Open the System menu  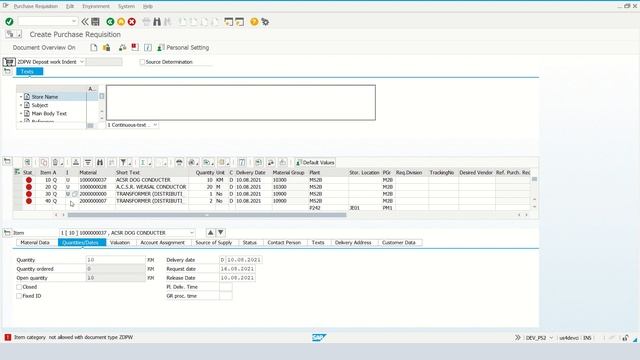(x=126, y=6)
